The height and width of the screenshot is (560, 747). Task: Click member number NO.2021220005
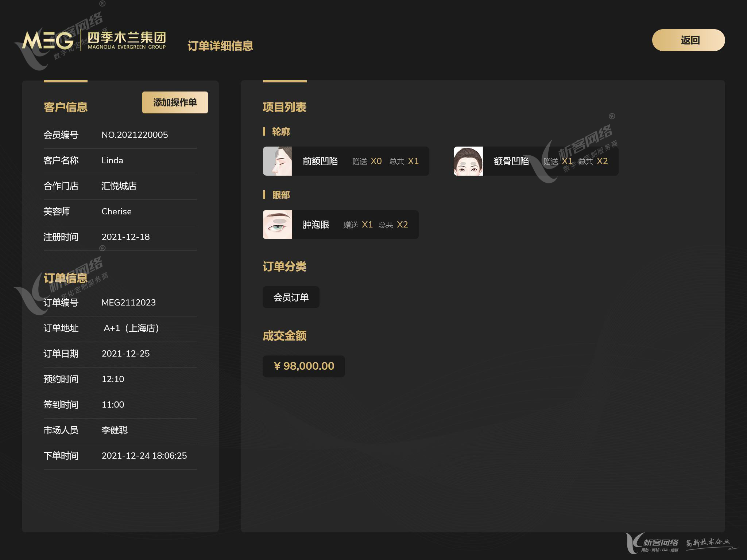(135, 135)
